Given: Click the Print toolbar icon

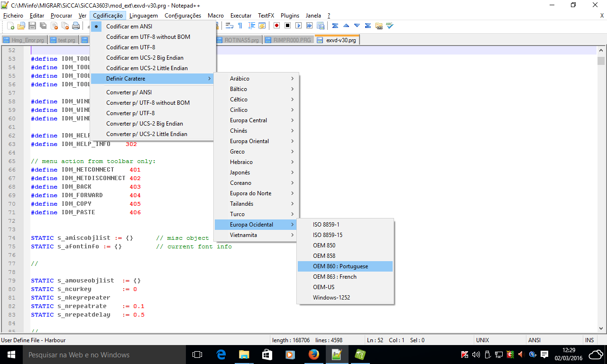Looking at the screenshot, I should tap(76, 26).
